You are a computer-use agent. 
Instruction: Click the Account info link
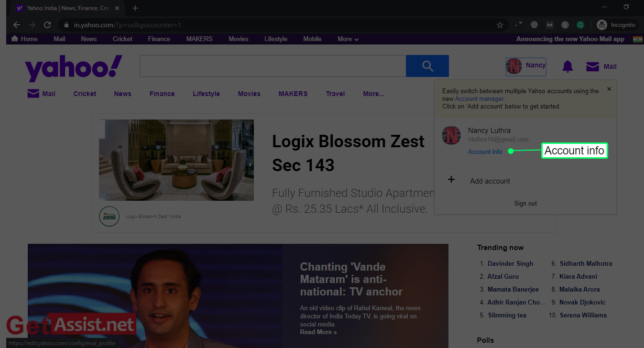[x=485, y=152]
